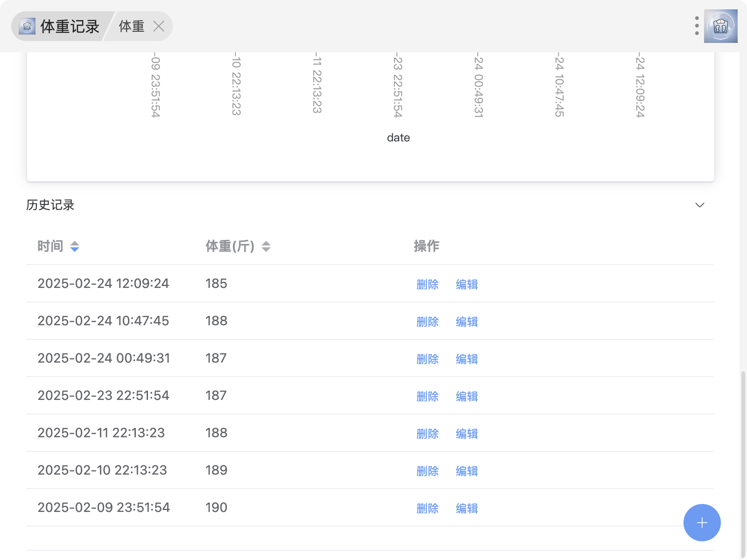Viewport: 747px width, 560px height.
Task: Click the 体重(斤) column header
Action: (x=230, y=246)
